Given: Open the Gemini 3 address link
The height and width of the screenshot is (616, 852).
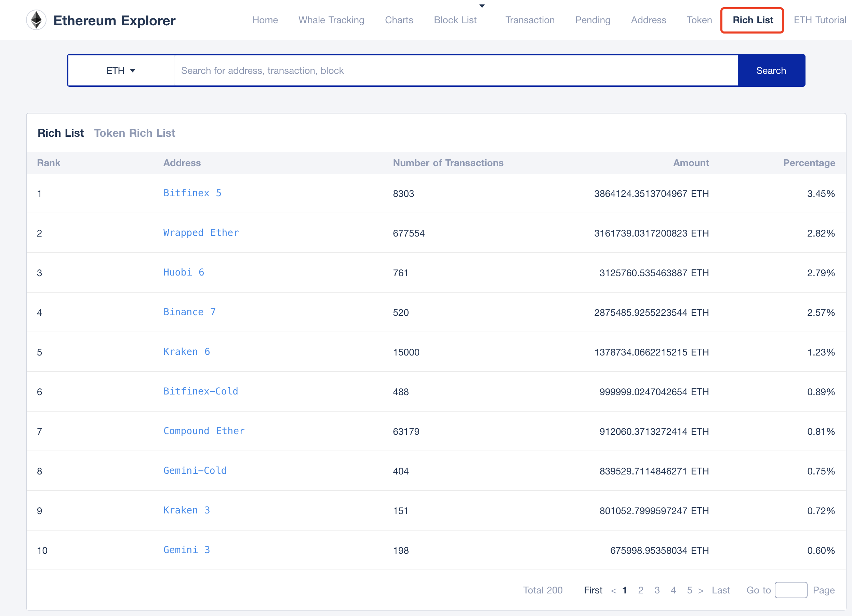Looking at the screenshot, I should click(x=187, y=550).
